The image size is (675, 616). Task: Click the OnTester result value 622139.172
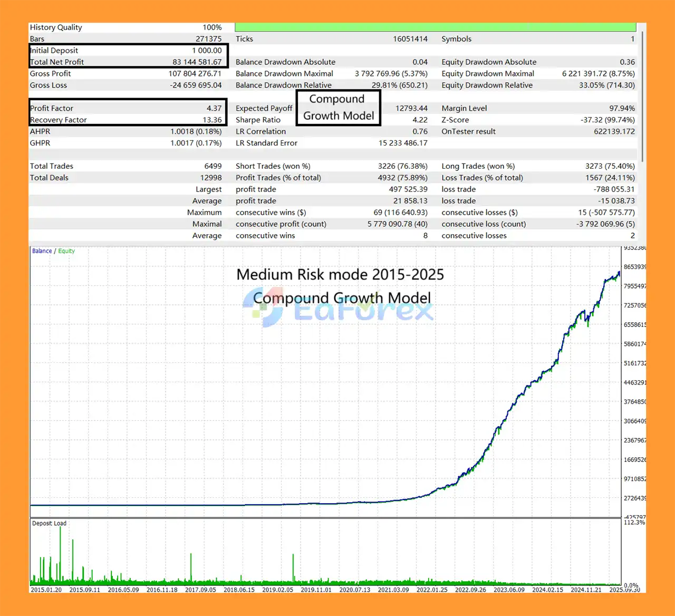click(614, 131)
